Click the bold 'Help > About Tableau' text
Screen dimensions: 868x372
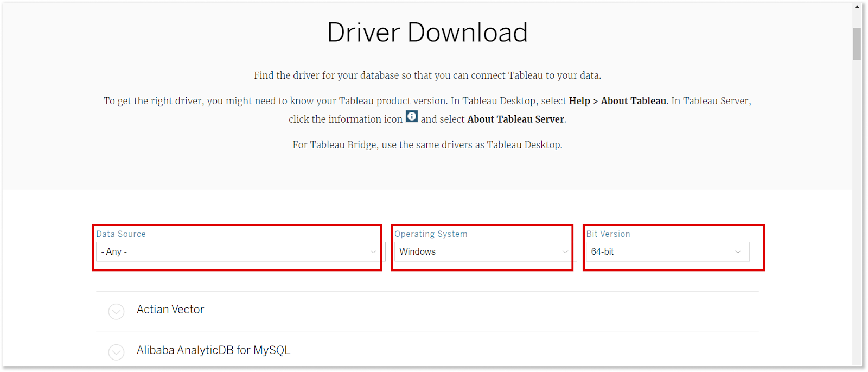coord(617,101)
